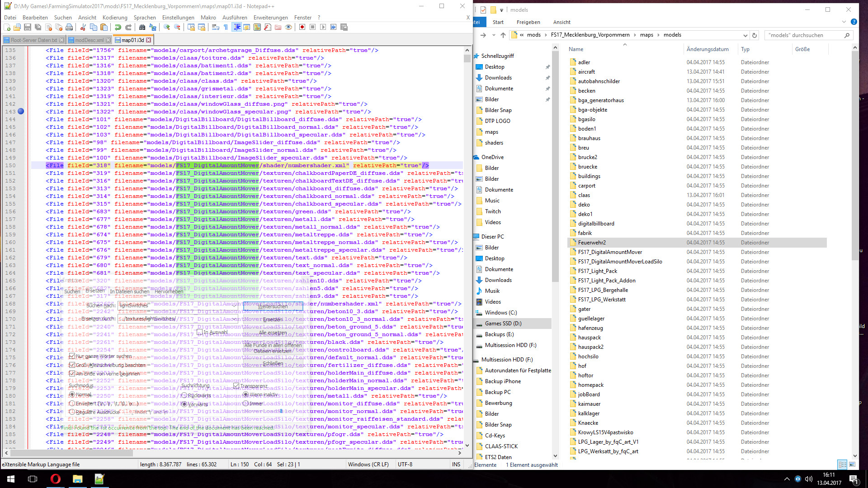Viewport: 868px width, 488px height.
Task: Toggle 'Nur ganze Wörter suchen' checkbox
Action: click(x=72, y=356)
